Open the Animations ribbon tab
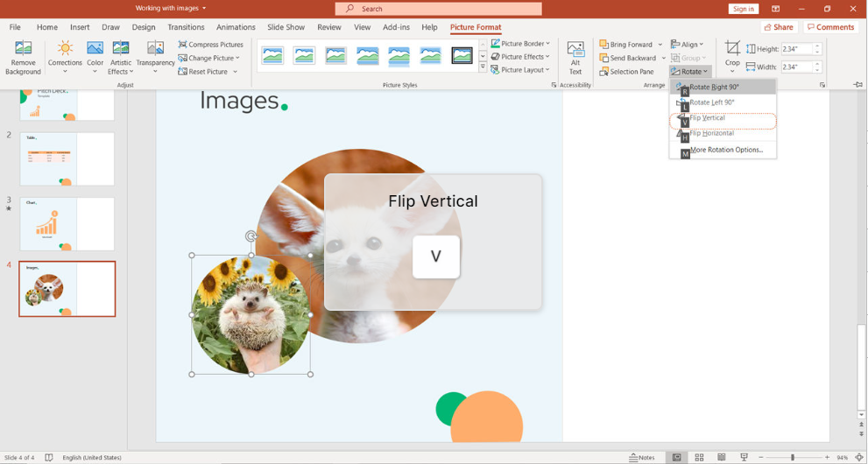Viewport: 868px width, 464px height. (236, 27)
